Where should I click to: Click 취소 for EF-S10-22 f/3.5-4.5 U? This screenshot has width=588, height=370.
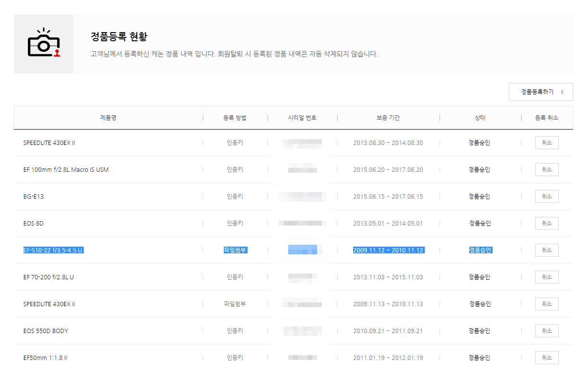546,250
